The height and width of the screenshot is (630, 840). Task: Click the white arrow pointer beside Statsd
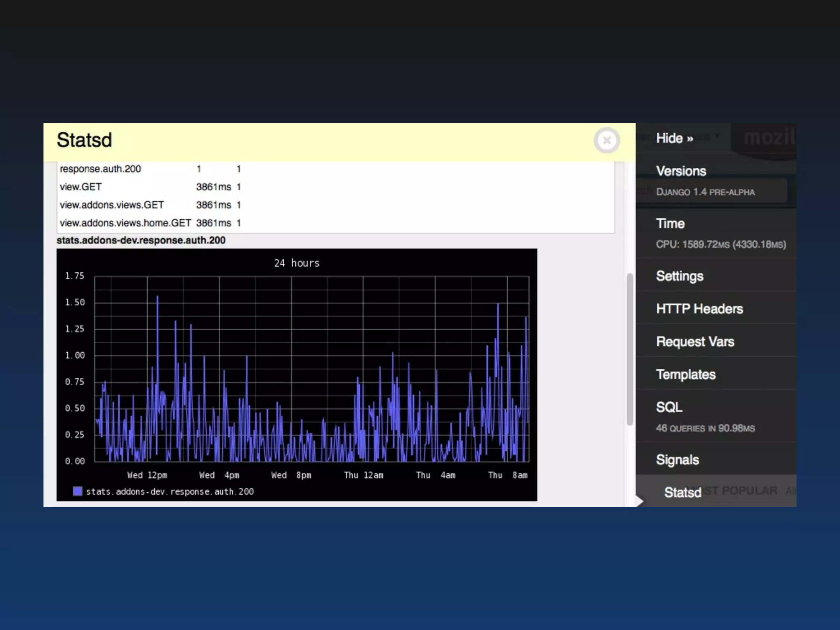639,501
